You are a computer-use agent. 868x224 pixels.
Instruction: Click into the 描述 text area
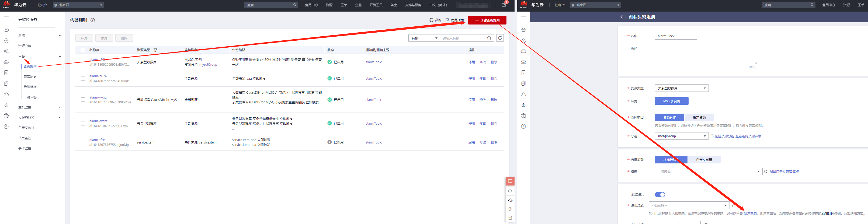pos(706,55)
